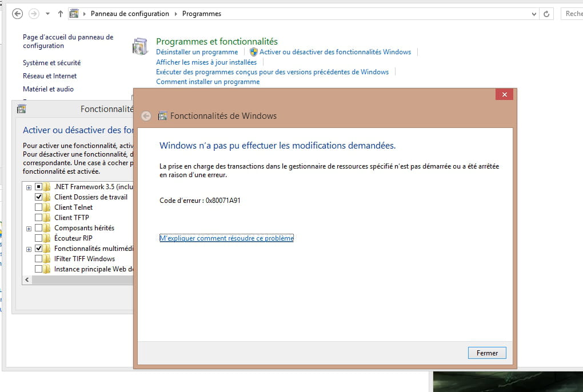This screenshot has width=583, height=392.
Task: Expand the .NET Framework 3.5 tree node
Action: [29, 187]
